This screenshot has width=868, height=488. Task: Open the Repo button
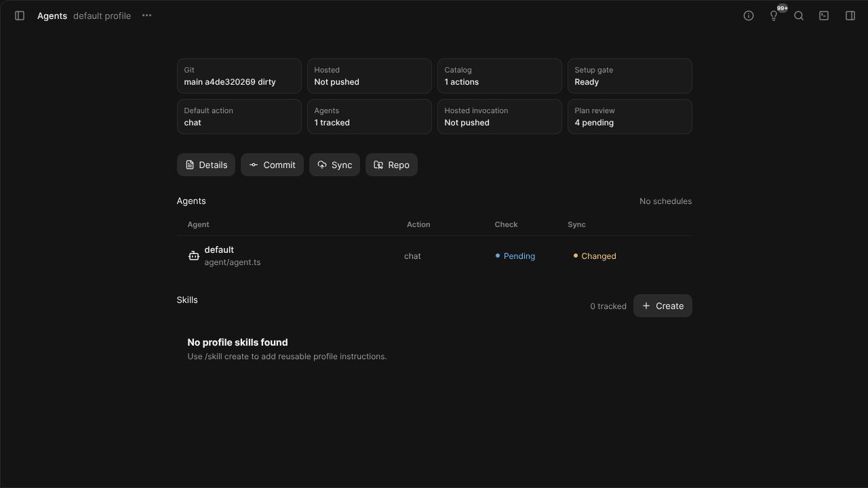391,165
